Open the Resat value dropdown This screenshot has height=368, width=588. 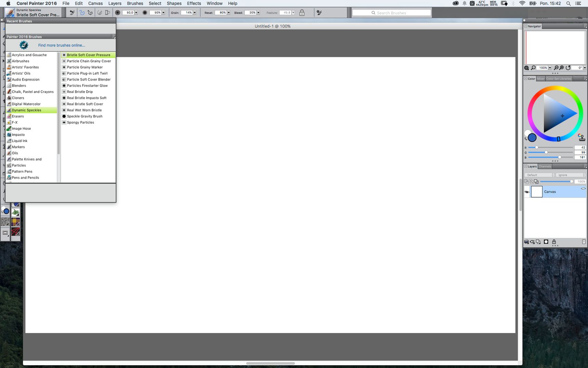click(228, 13)
